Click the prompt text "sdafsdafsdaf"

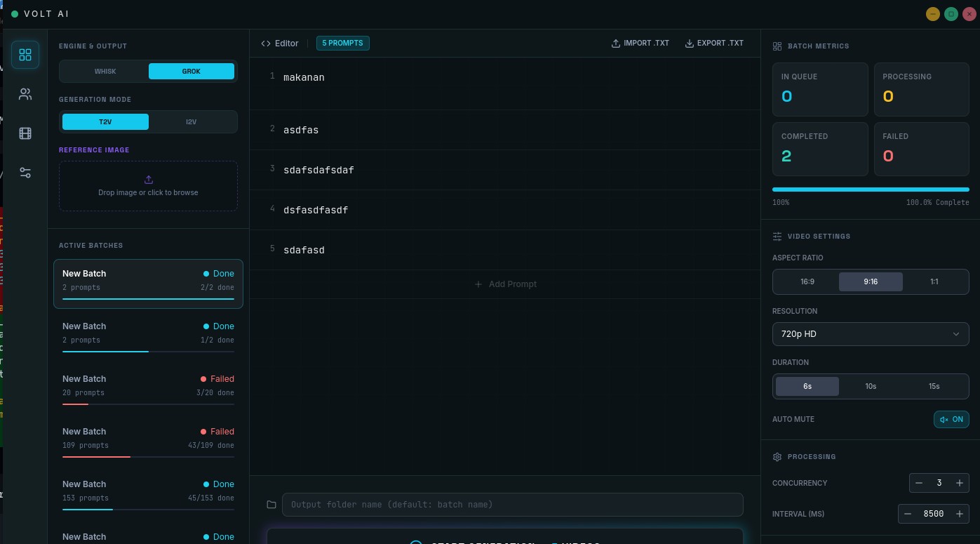pyautogui.click(x=318, y=170)
